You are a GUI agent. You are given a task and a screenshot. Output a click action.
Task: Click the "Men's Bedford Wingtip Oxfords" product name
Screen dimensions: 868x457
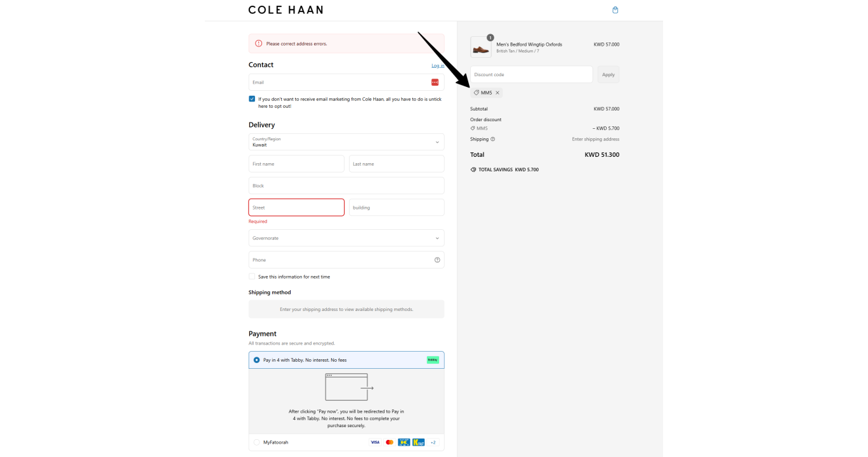[529, 44]
